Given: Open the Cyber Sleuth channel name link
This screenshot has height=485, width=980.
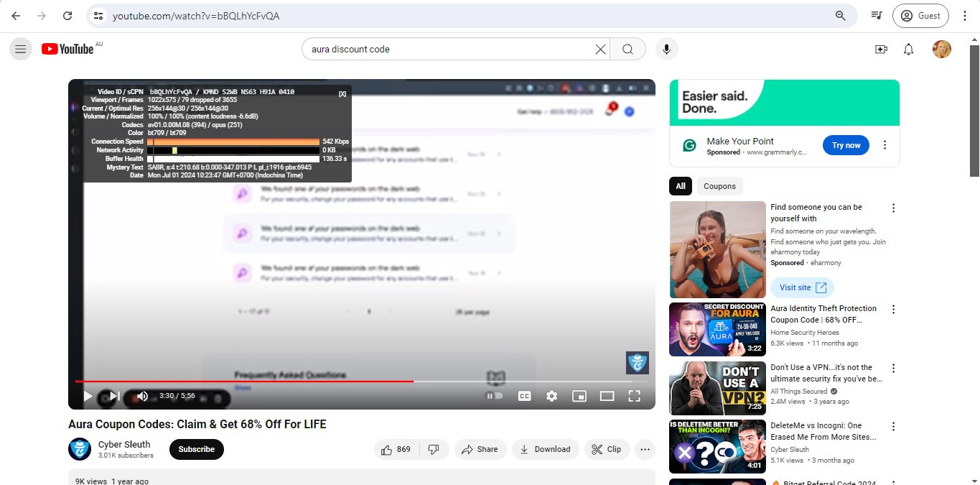Looking at the screenshot, I should pyautogui.click(x=124, y=444).
